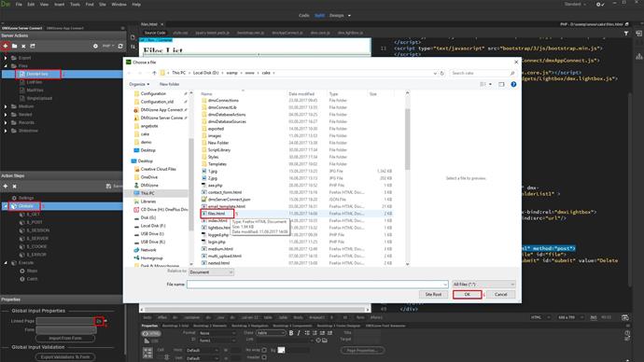Open the Source Code tab

pos(155,33)
